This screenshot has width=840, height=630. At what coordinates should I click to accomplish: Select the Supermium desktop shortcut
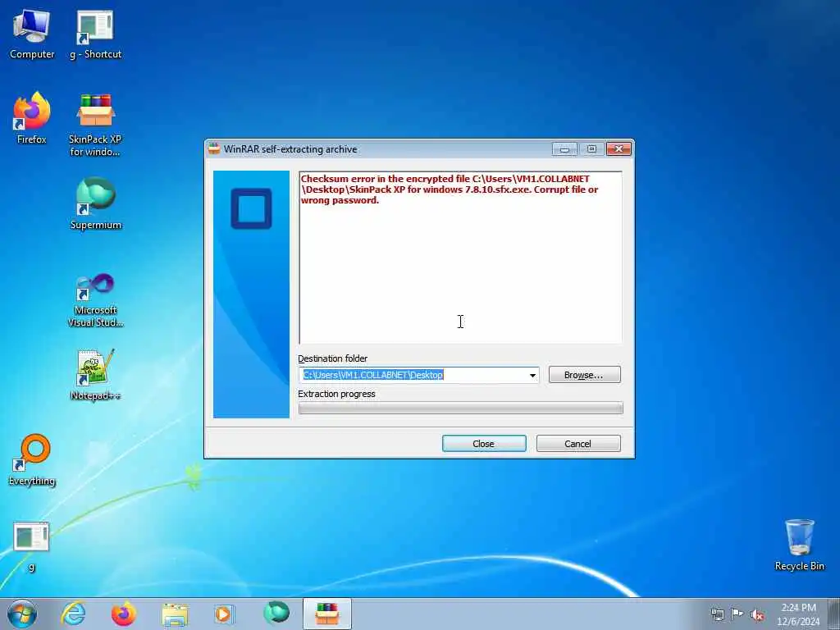pyautogui.click(x=95, y=204)
